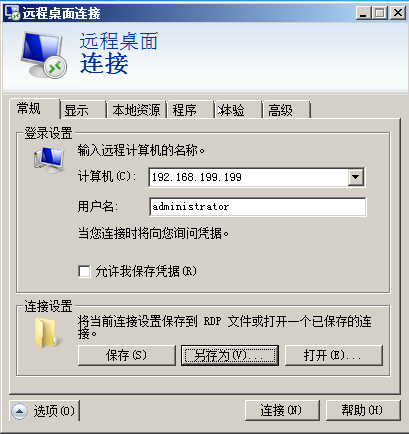This screenshot has height=434, width=409.
Task: Click the 连接 button to connect
Action: point(282,410)
